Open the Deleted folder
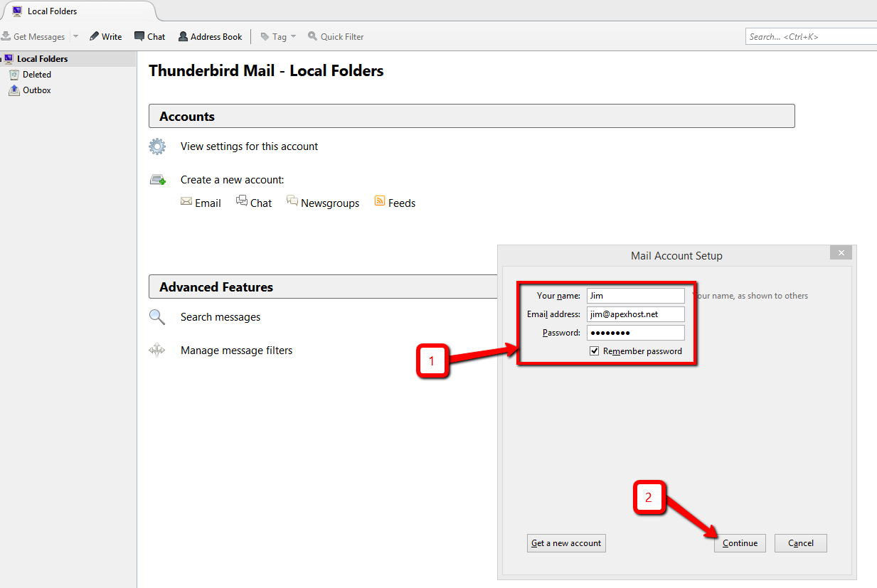Image resolution: width=877 pixels, height=588 pixels. 37,75
